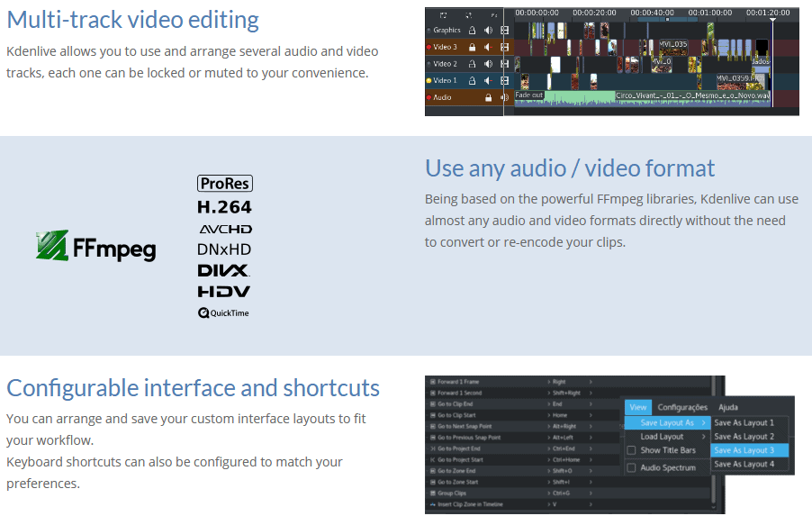Choose Save As Layout 2

750,437
